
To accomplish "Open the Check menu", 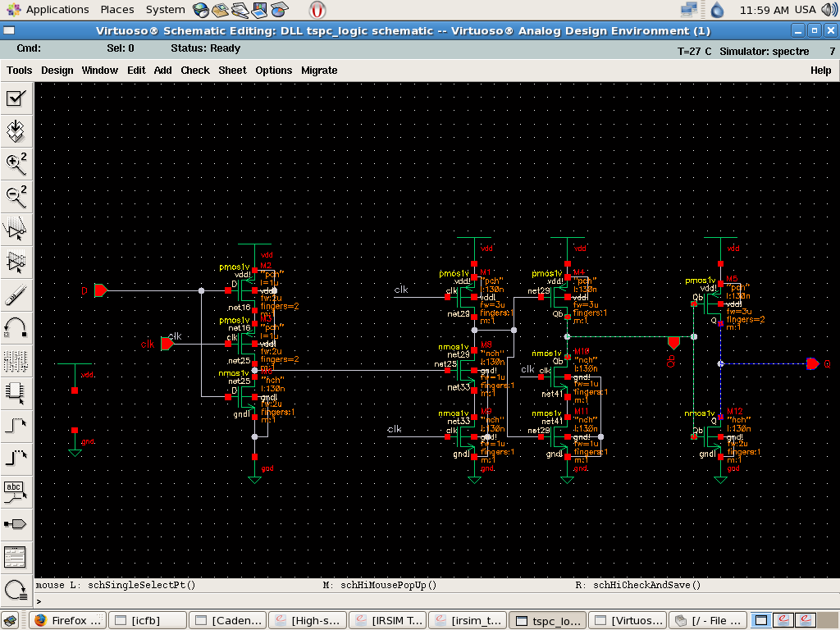I will [195, 71].
